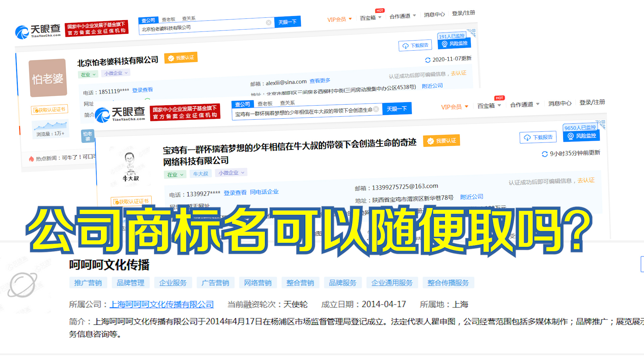Select the 查关系 tab in the second window
Screen dimensions: 644x362
tap(287, 103)
